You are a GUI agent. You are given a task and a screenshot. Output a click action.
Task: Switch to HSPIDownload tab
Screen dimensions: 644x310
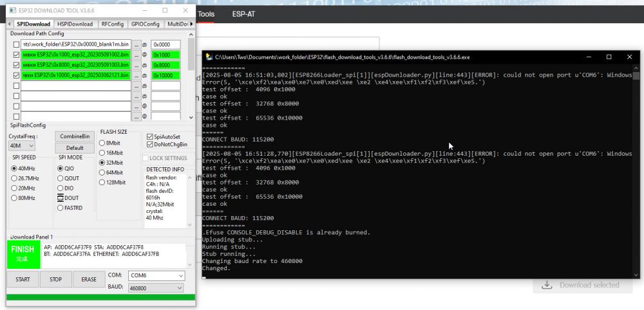(x=75, y=24)
